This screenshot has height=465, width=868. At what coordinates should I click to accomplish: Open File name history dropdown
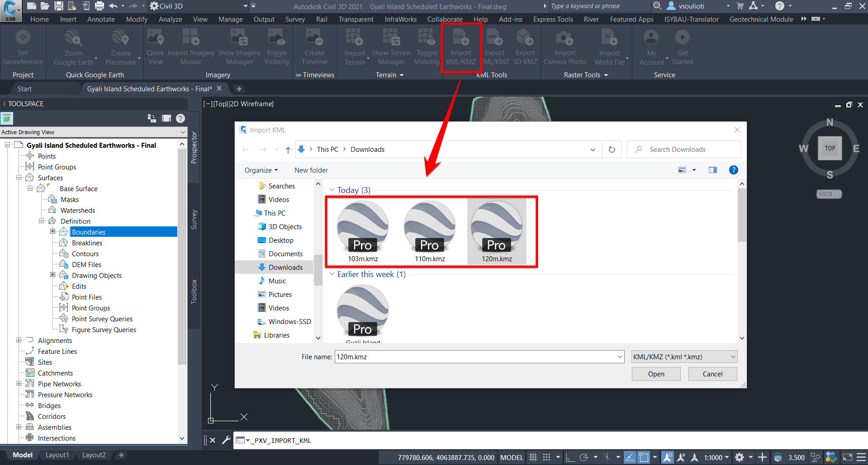coord(620,357)
